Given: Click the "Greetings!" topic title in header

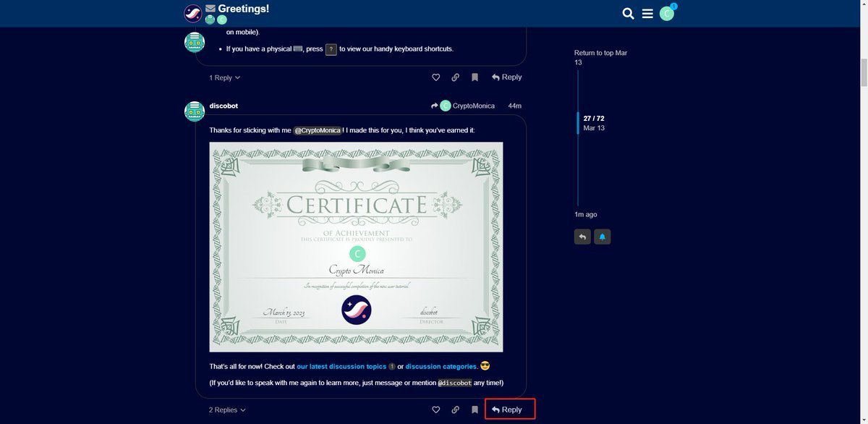Looking at the screenshot, I should tap(243, 9).
